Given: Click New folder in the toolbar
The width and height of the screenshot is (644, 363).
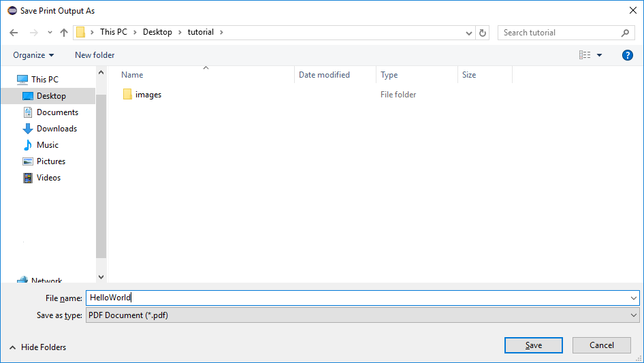Looking at the screenshot, I should (95, 55).
